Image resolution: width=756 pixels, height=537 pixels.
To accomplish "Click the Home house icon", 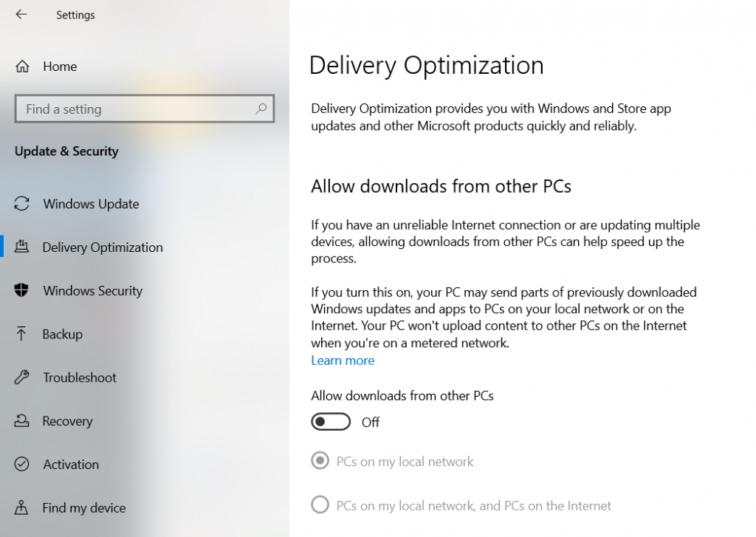I will (x=22, y=66).
